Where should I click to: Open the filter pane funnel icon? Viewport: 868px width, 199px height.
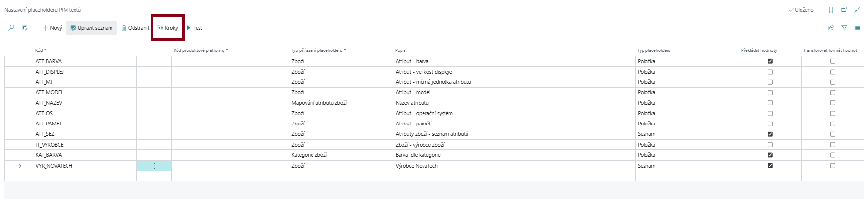(x=844, y=28)
